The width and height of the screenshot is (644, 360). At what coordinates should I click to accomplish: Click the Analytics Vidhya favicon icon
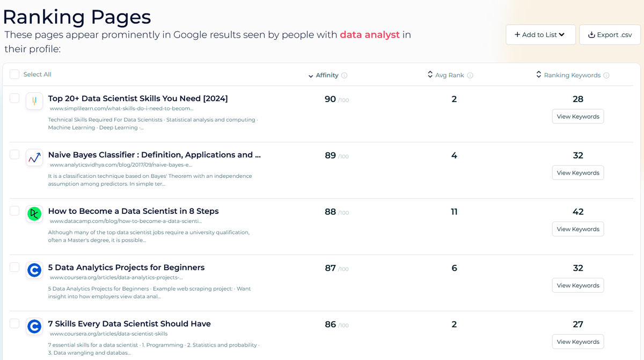34,157
